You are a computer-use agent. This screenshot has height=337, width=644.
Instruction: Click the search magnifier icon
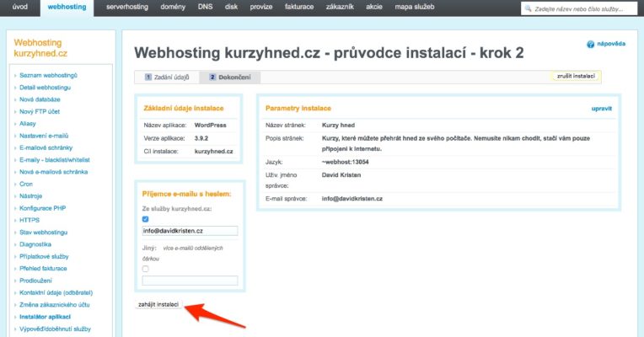(529, 8)
